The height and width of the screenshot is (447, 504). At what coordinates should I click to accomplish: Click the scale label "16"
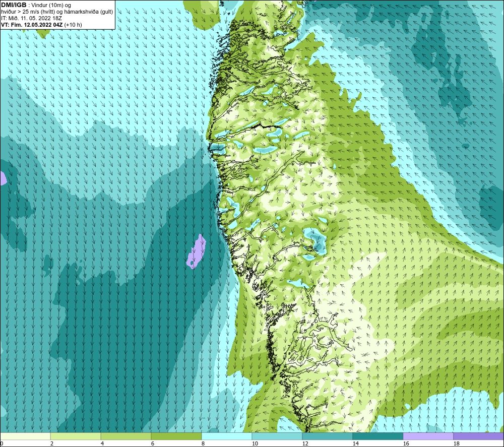tap(406, 443)
